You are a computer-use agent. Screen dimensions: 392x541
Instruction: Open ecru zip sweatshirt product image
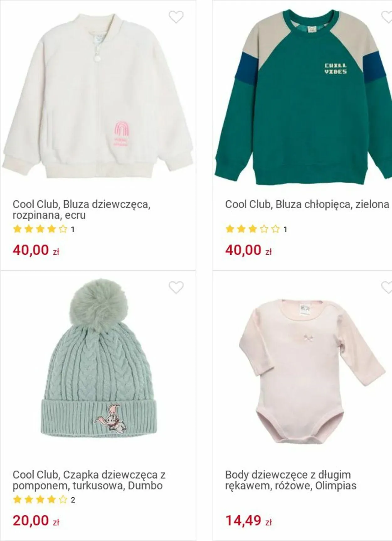[x=97, y=96]
